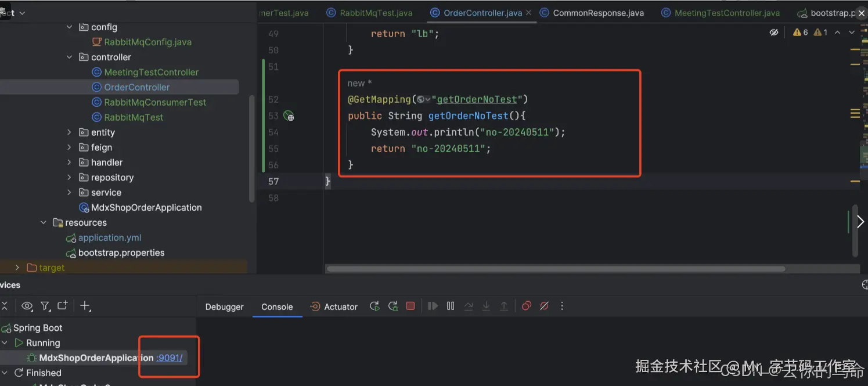Switch to MeetingTestController.java tab

point(720,13)
